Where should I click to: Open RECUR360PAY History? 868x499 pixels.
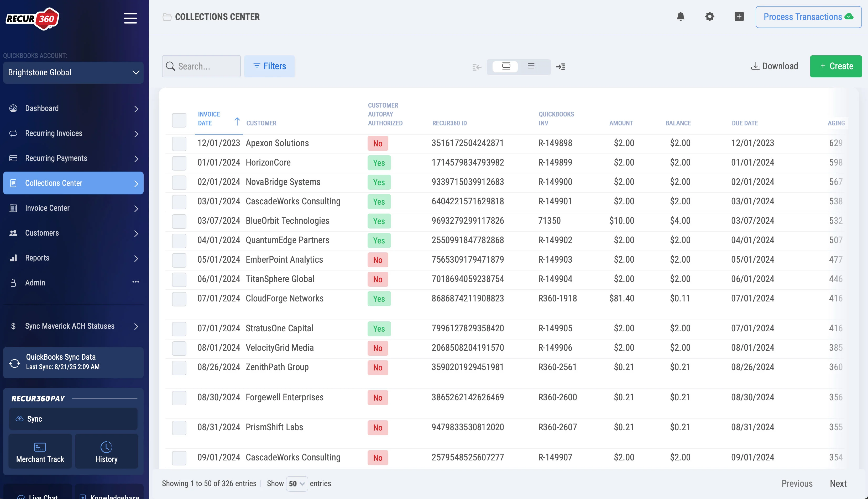pos(106,452)
